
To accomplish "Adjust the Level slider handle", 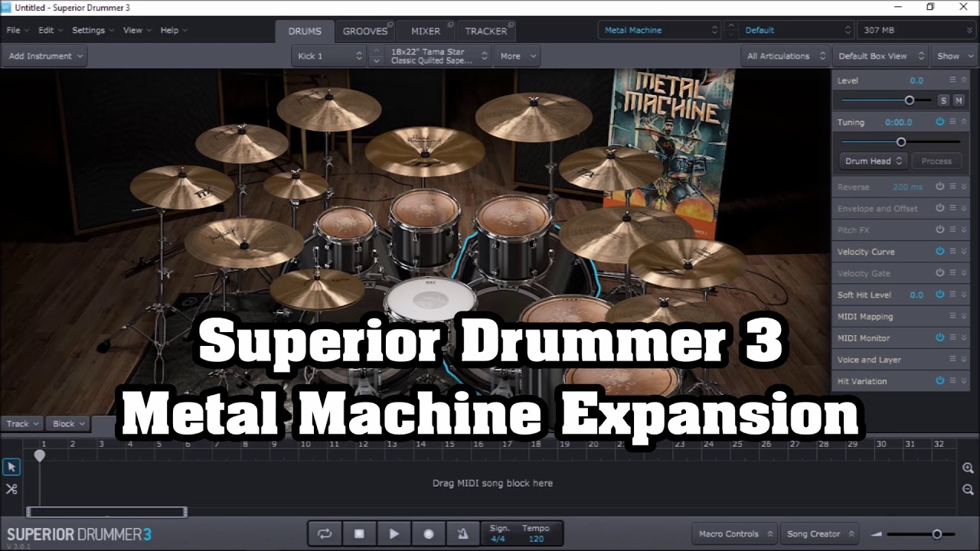I will tap(910, 100).
